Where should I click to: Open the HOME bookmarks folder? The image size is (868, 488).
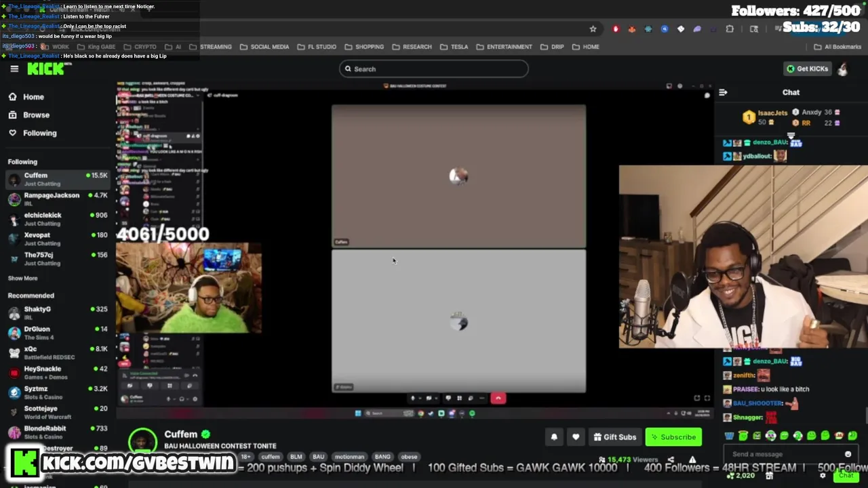[585, 47]
